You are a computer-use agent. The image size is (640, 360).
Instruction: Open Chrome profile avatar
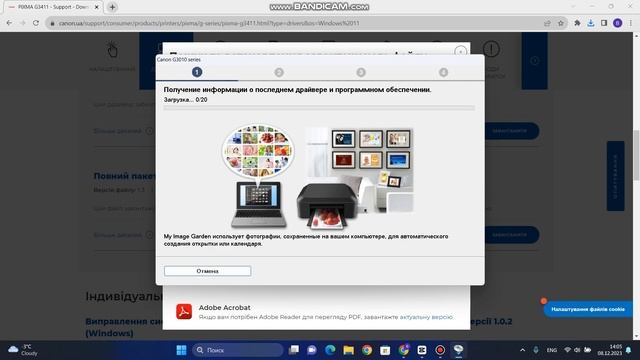(x=618, y=23)
